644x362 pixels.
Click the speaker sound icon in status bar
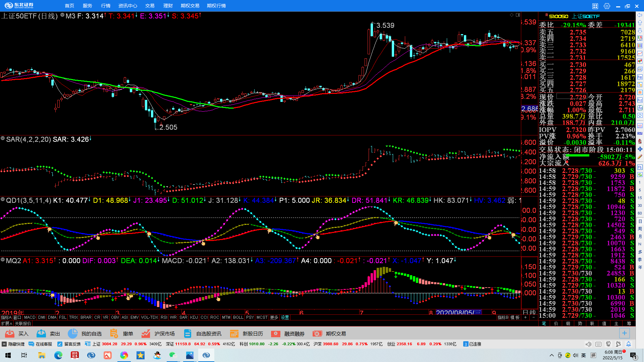coord(588,344)
